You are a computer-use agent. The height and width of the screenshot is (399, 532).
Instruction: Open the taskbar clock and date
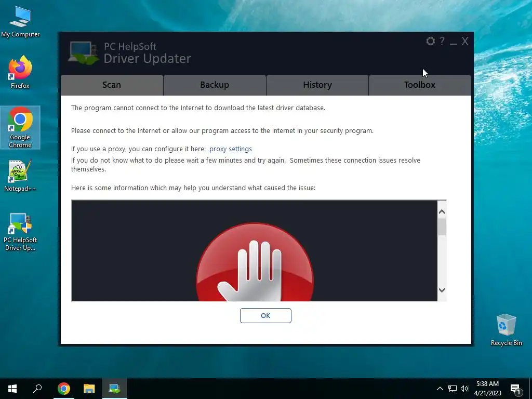tap(487, 389)
